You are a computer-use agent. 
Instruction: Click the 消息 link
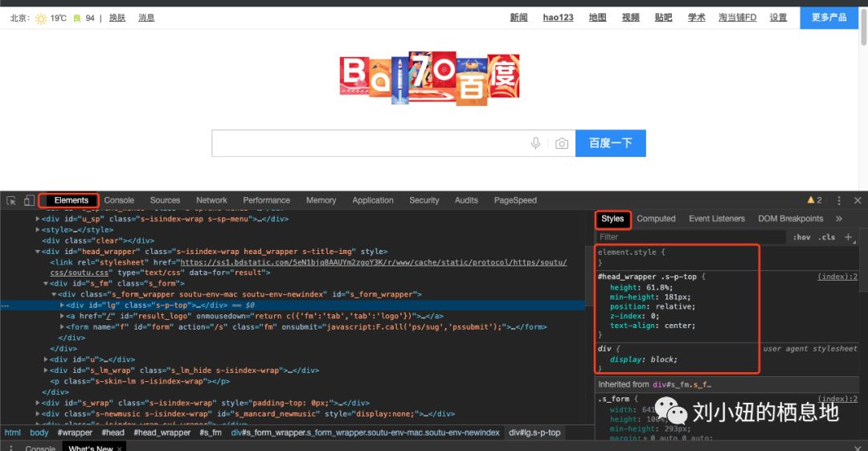pyautogui.click(x=146, y=18)
